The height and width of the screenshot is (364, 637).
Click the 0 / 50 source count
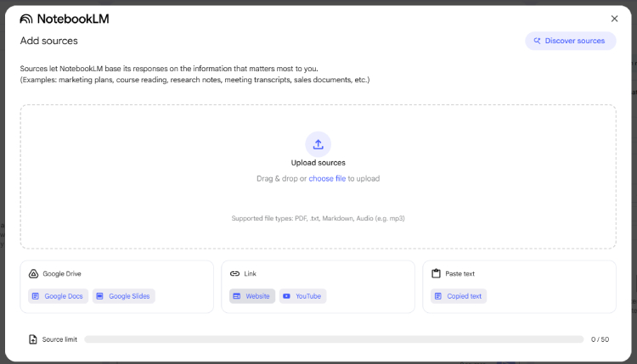[600, 339]
